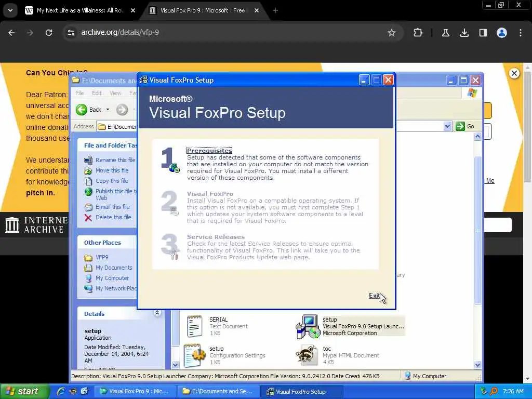Reload the archive.org page
532x399 pixels.
tap(49, 33)
